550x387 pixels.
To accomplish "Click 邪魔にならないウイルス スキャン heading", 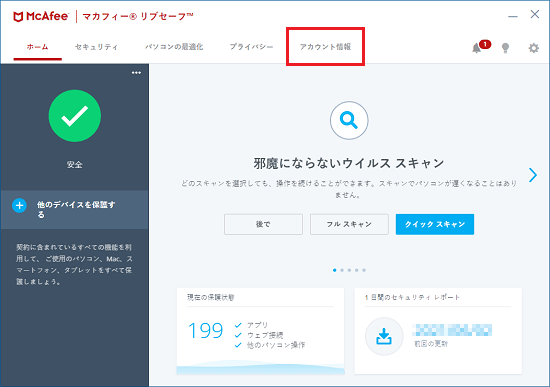I will coord(349,164).
